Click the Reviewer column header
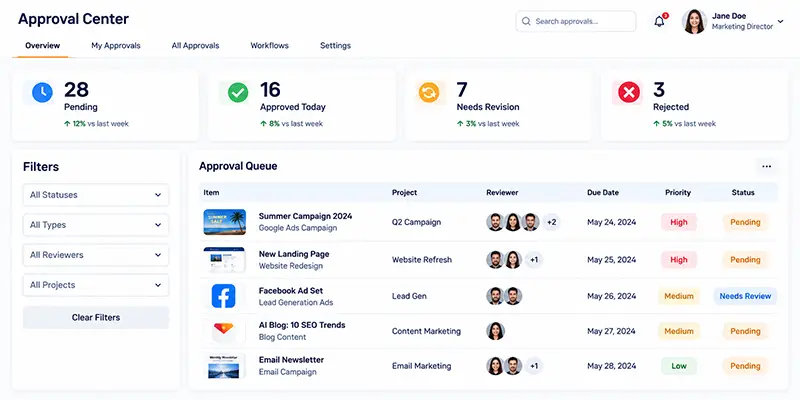Image resolution: width=800 pixels, height=400 pixels. click(502, 192)
